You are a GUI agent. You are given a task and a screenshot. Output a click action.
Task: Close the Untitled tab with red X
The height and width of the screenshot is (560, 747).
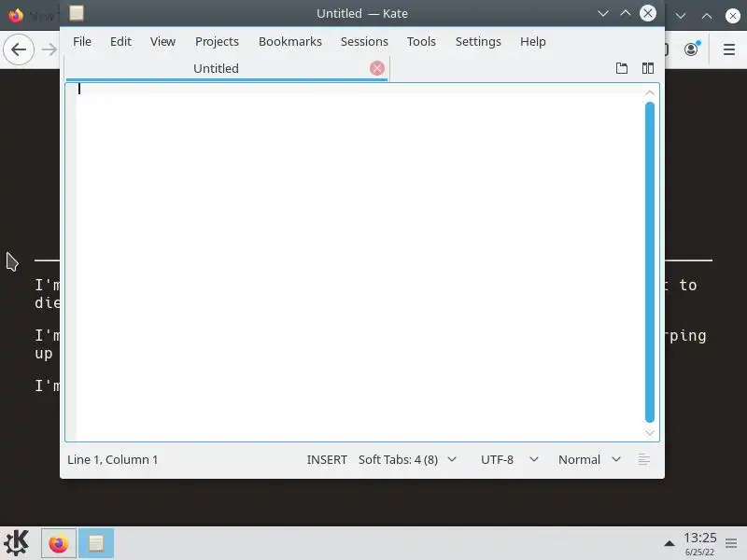(x=377, y=68)
